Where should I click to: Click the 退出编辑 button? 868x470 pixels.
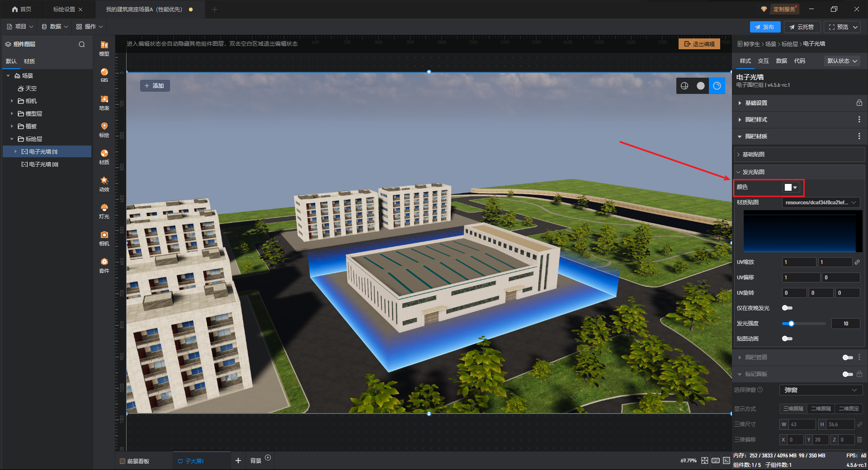(x=699, y=44)
